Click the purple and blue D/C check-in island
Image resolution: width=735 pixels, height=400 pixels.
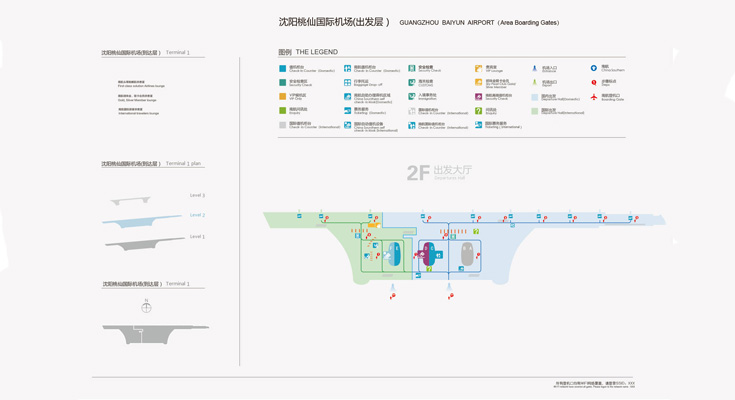[x=429, y=255]
